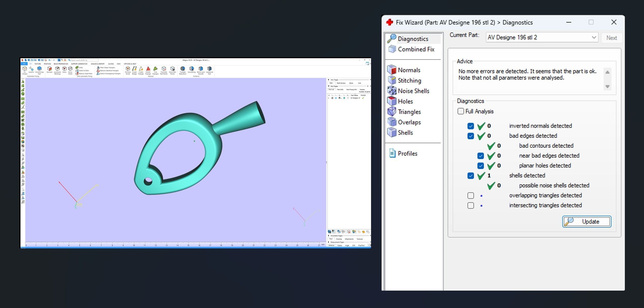Select the Stitching step icon
This screenshot has height=308, width=644.
click(x=392, y=80)
